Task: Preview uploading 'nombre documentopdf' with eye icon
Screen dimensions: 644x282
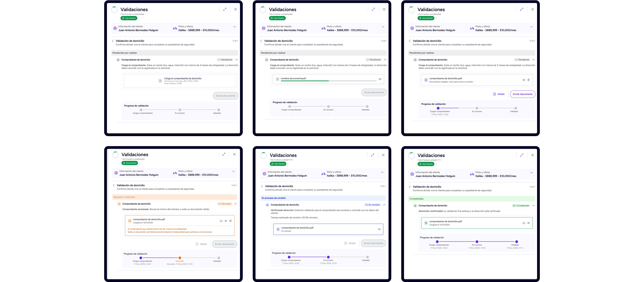Action: click(380, 79)
